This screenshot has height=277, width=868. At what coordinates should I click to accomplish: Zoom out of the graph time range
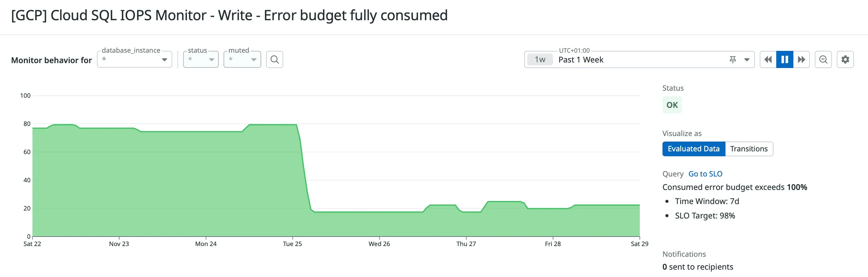pyautogui.click(x=823, y=59)
